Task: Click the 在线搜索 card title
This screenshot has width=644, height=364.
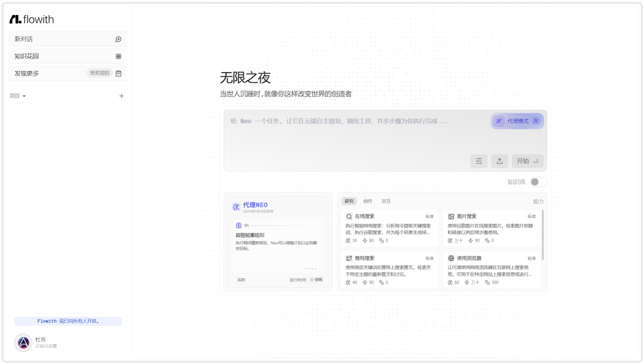Action: pos(365,217)
